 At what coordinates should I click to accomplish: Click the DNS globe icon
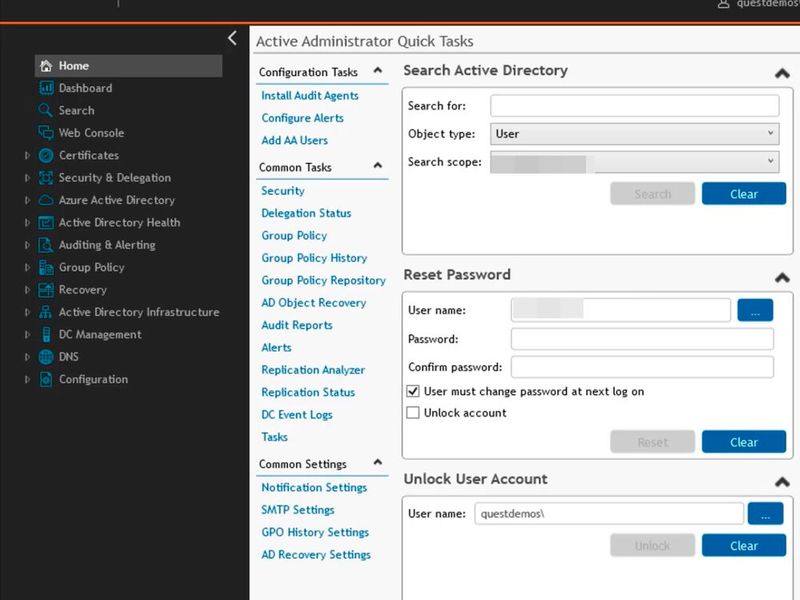[46, 357]
